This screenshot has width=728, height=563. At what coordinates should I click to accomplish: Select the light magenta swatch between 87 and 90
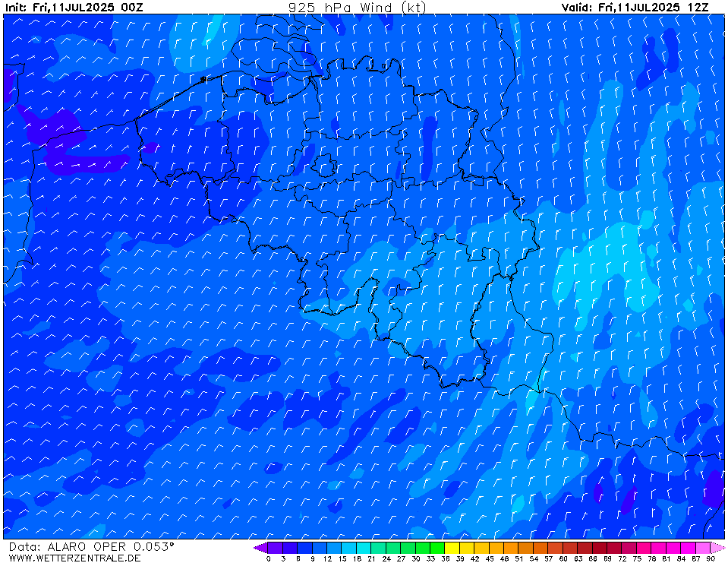pos(703,548)
